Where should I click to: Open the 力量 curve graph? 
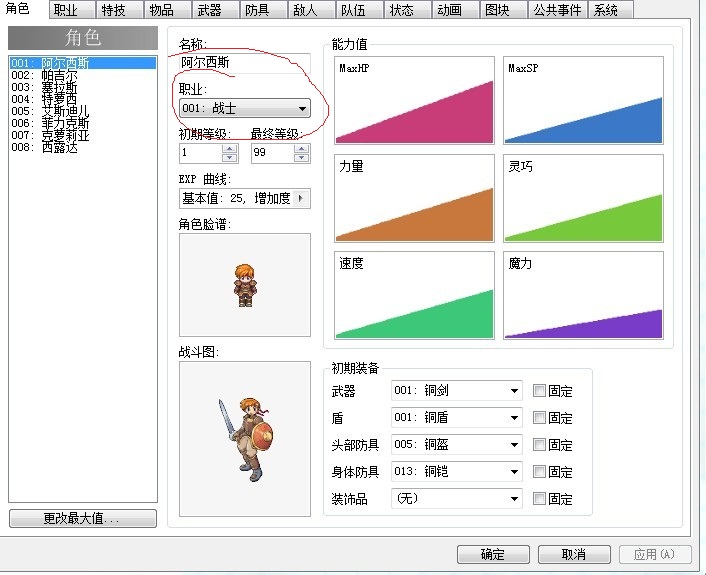coord(414,198)
